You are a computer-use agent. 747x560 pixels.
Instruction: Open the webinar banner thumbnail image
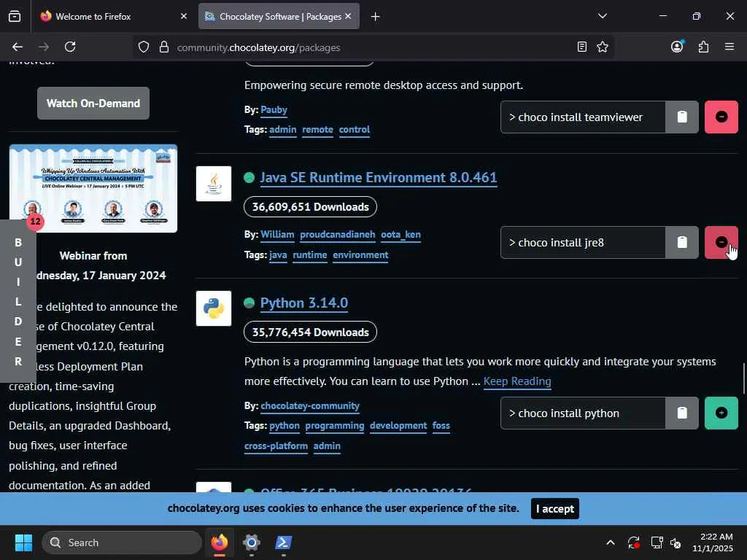[93, 189]
